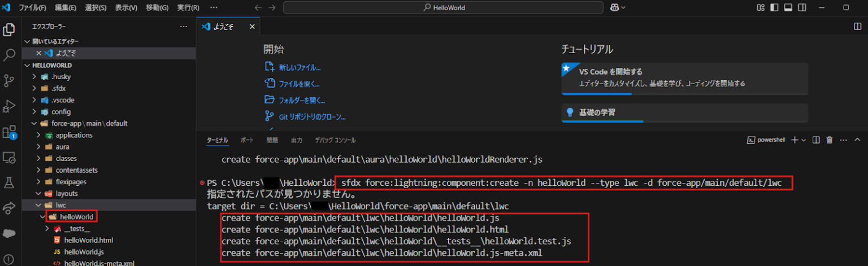Split the terminal panel
The height and width of the screenshot is (266, 868).
coord(817,140)
